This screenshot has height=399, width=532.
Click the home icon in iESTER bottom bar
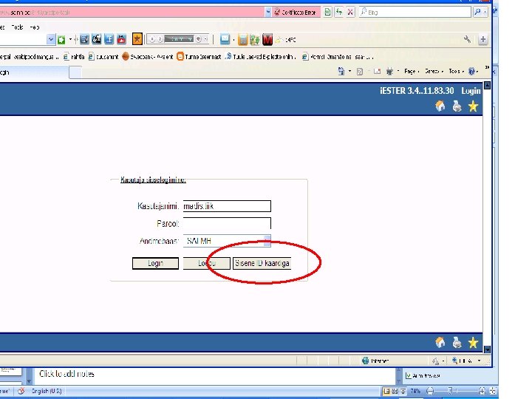(440, 343)
